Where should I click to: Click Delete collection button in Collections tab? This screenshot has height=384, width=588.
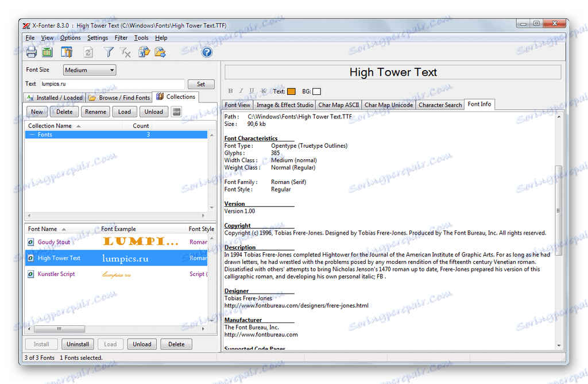pos(64,112)
